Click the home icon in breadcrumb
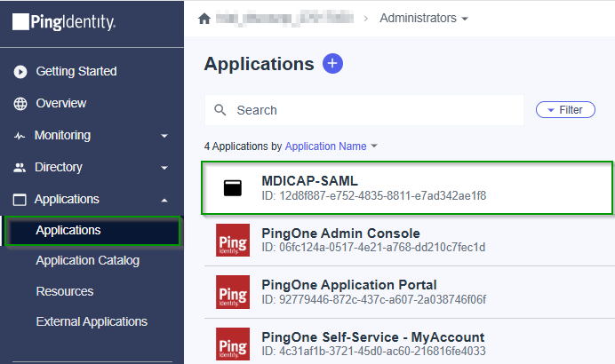Viewport: 615px width, 364px height. point(204,19)
